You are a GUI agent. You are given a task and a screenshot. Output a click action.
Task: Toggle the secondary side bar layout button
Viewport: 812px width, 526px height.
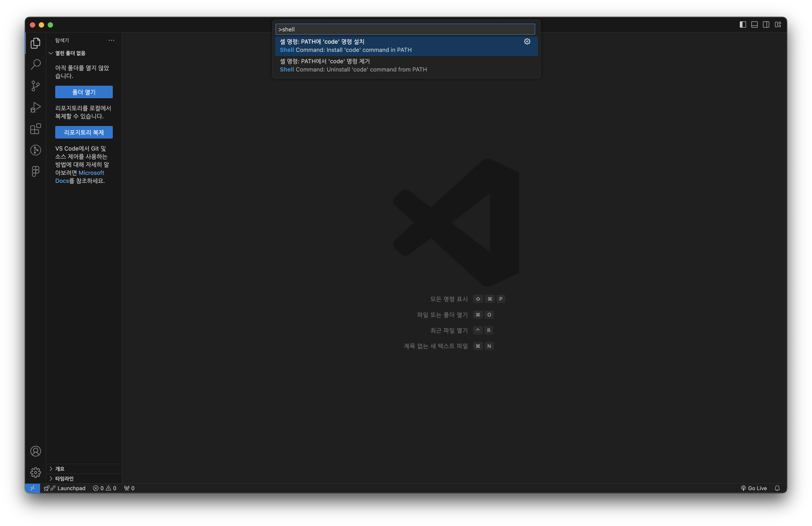tap(766, 24)
